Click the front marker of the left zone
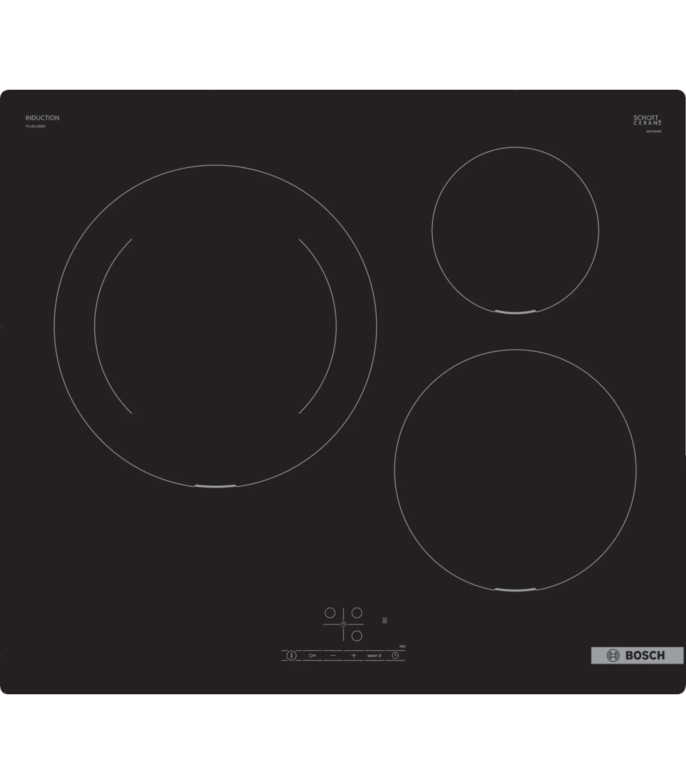The image size is (686, 784). 215,486
